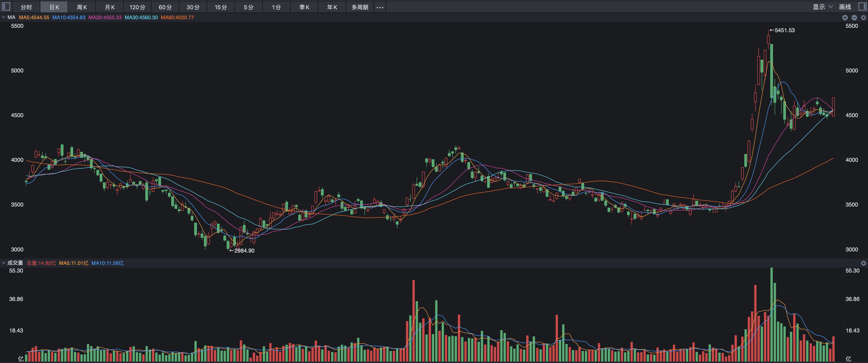Click the zoom-out minus icon above the chart
The width and height of the screenshot is (868, 363).
click(854, 18)
